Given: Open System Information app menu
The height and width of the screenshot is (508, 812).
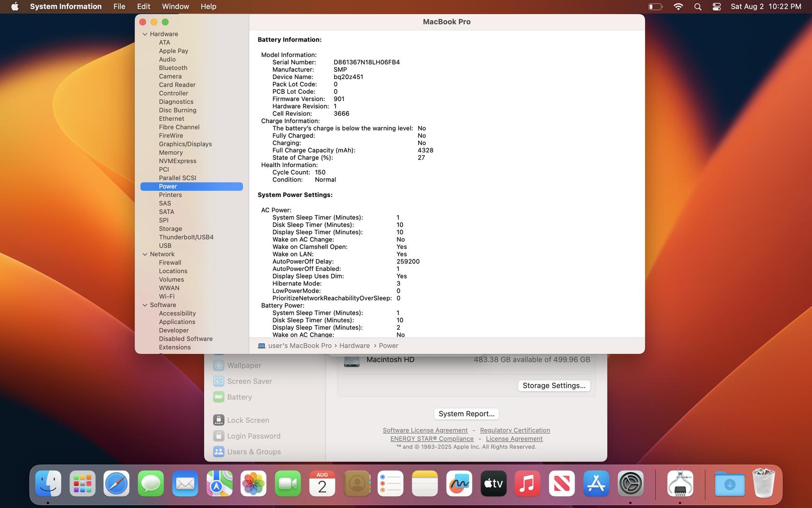Looking at the screenshot, I should (x=66, y=7).
